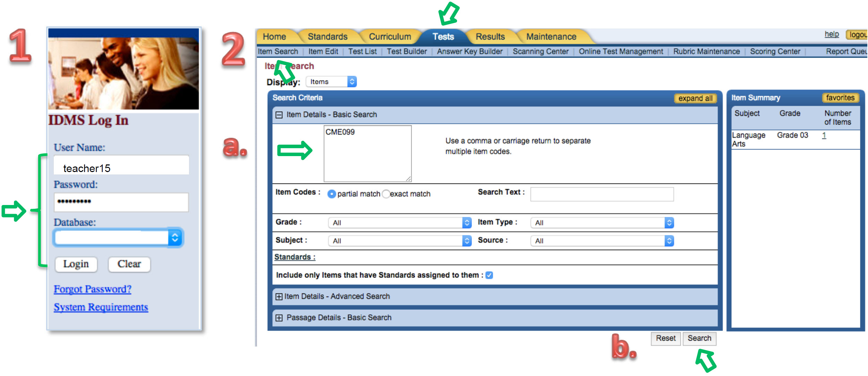The image size is (868, 376).
Task: Expand Item Details Advanced Search section
Action: pyautogui.click(x=279, y=297)
